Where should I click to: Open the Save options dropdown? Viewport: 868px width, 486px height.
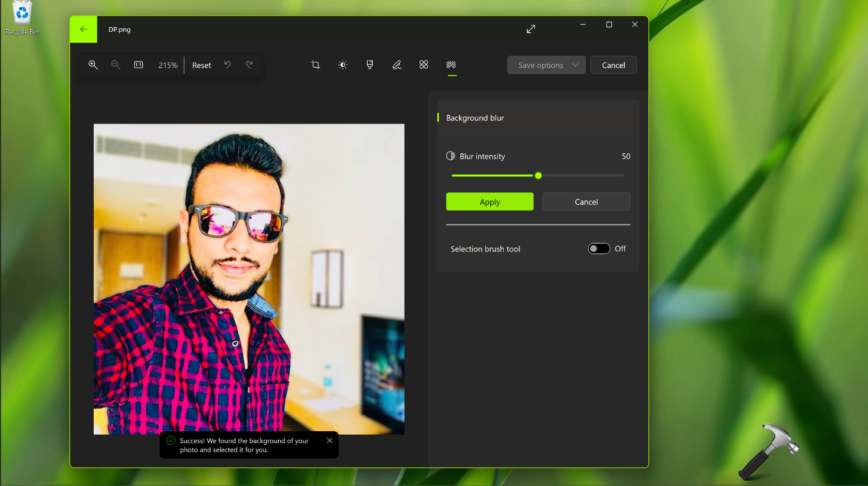(x=546, y=65)
